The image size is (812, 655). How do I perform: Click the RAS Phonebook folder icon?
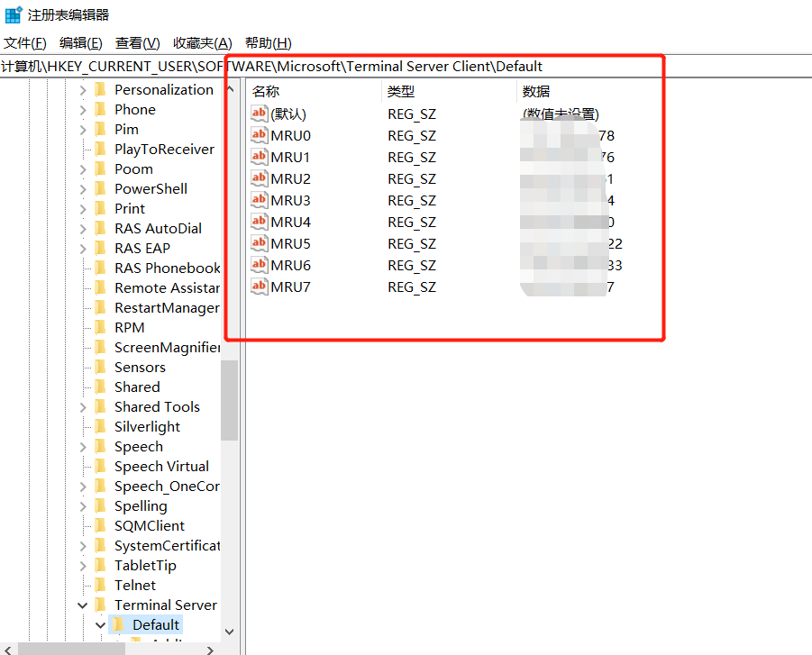(100, 268)
